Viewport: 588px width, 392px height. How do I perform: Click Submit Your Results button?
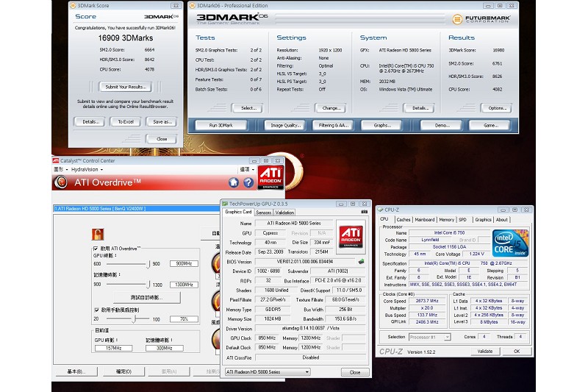pyautogui.click(x=126, y=87)
